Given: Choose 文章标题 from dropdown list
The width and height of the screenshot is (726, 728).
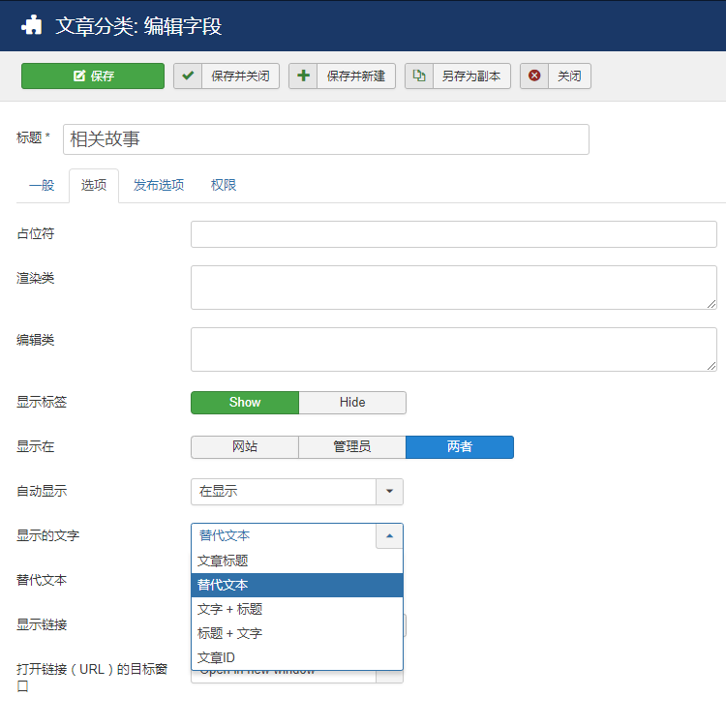Looking at the screenshot, I should [x=223, y=561].
